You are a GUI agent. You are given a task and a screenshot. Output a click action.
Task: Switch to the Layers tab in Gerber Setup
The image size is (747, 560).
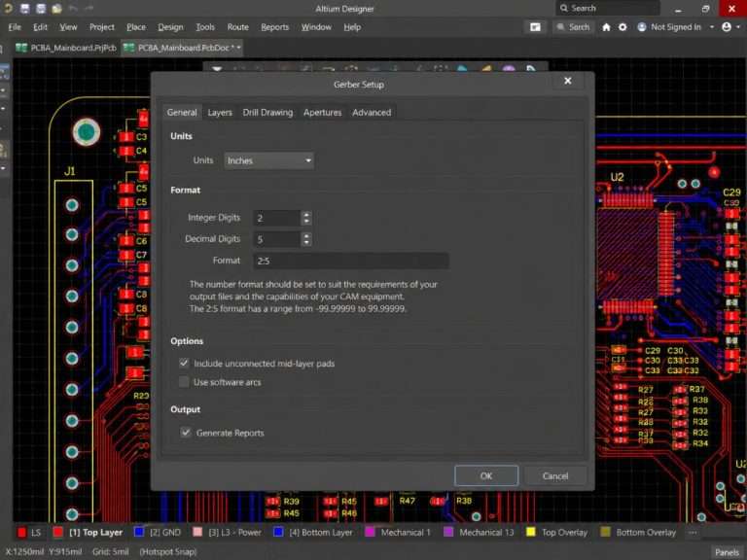(x=220, y=113)
